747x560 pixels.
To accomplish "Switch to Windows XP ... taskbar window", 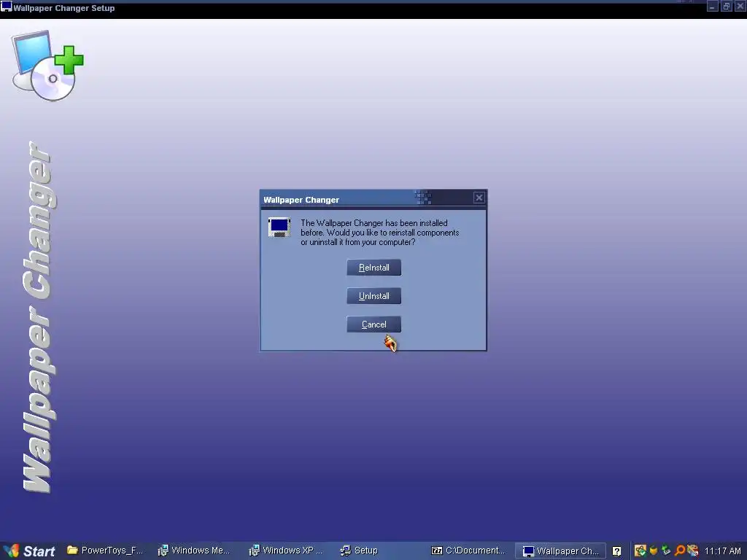I will (286, 551).
